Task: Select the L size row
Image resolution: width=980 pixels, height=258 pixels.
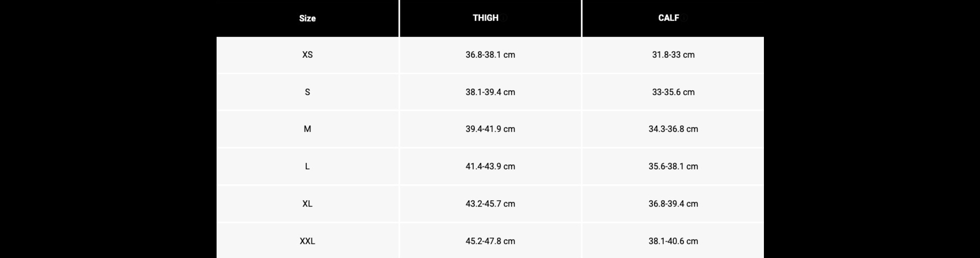Action: [490, 166]
